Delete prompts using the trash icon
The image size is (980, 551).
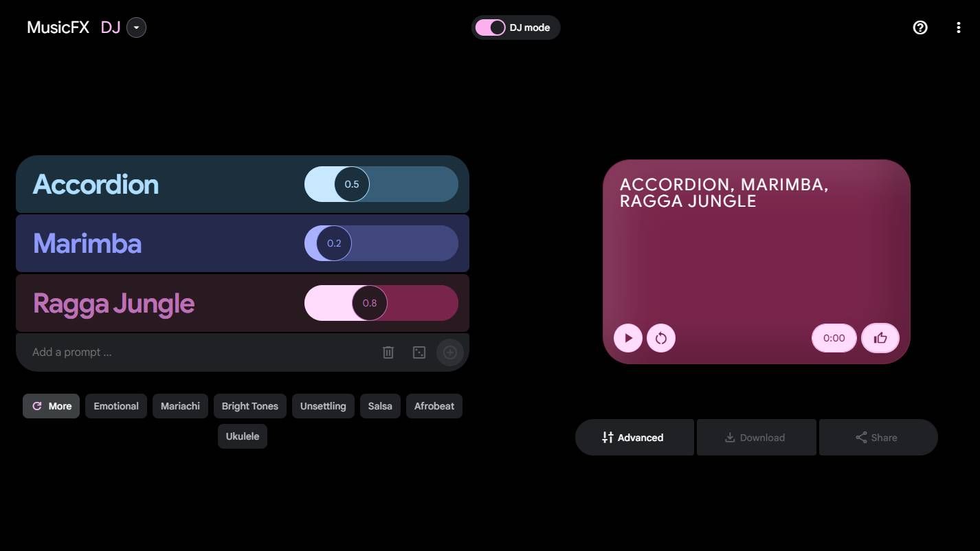[388, 352]
